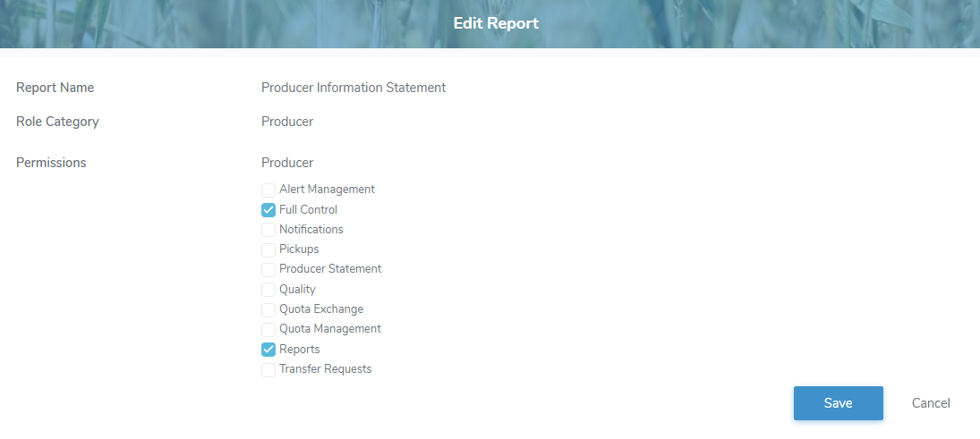This screenshot has height=439, width=980.
Task: Click the Permissions field label
Action: [x=51, y=163]
